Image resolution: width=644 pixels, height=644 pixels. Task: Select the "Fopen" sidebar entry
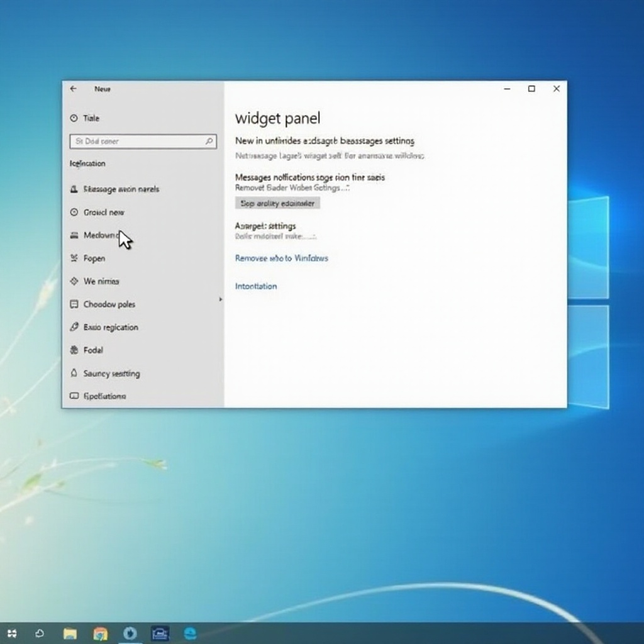[x=95, y=258]
